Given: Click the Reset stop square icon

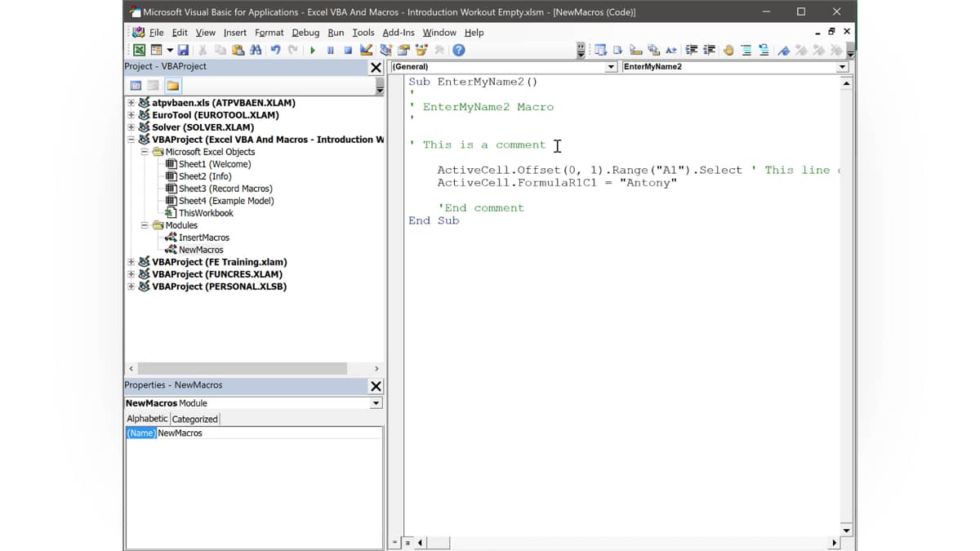Looking at the screenshot, I should [348, 51].
